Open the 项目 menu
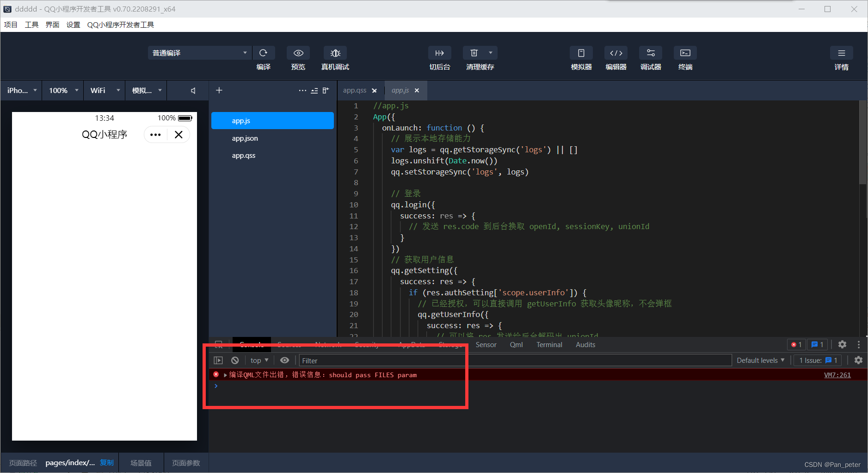This screenshot has height=473, width=868. pyautogui.click(x=11, y=25)
